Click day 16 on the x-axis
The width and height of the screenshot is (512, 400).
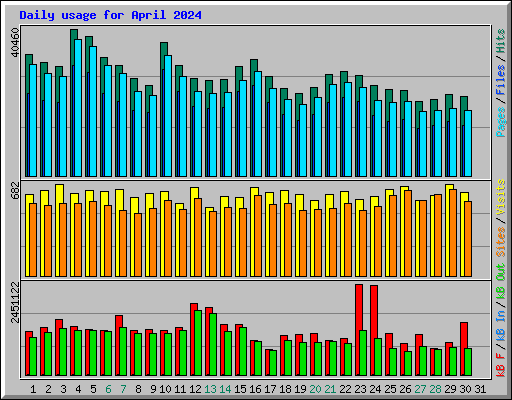click(x=255, y=389)
